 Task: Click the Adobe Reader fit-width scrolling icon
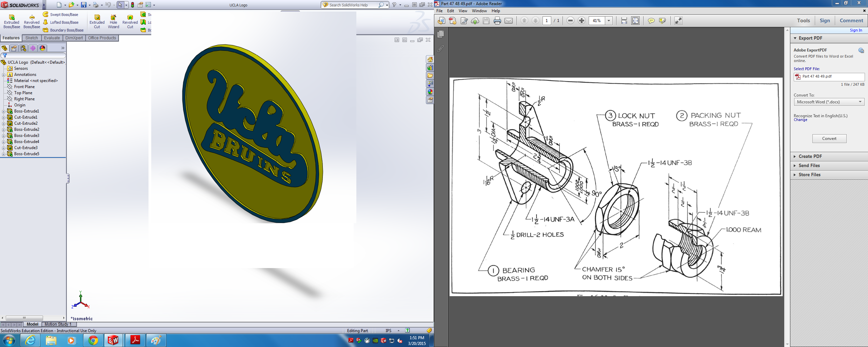pos(624,21)
